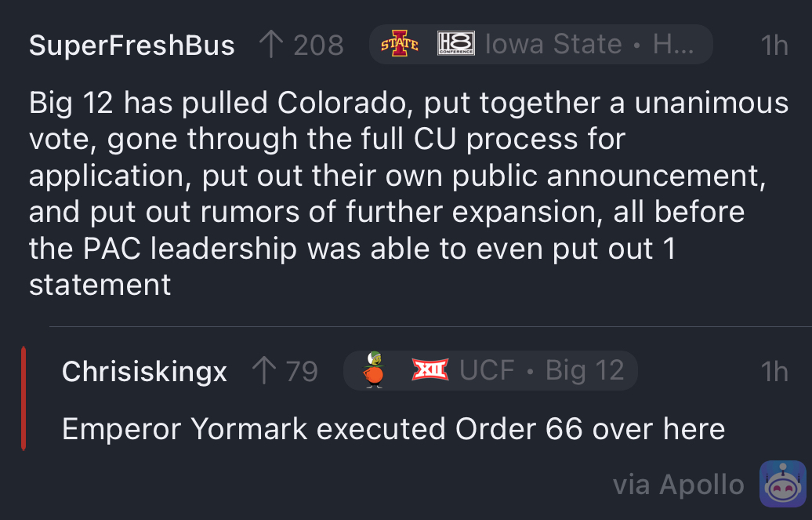Screen dimensions: 812x520
Task: Click the Hateful 8 conference flair icon
Action: coord(455,44)
